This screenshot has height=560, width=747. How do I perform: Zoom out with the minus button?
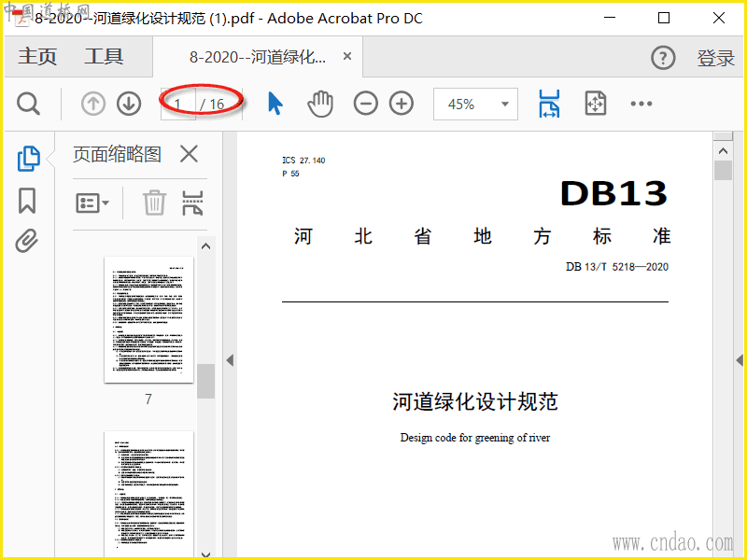pyautogui.click(x=365, y=104)
